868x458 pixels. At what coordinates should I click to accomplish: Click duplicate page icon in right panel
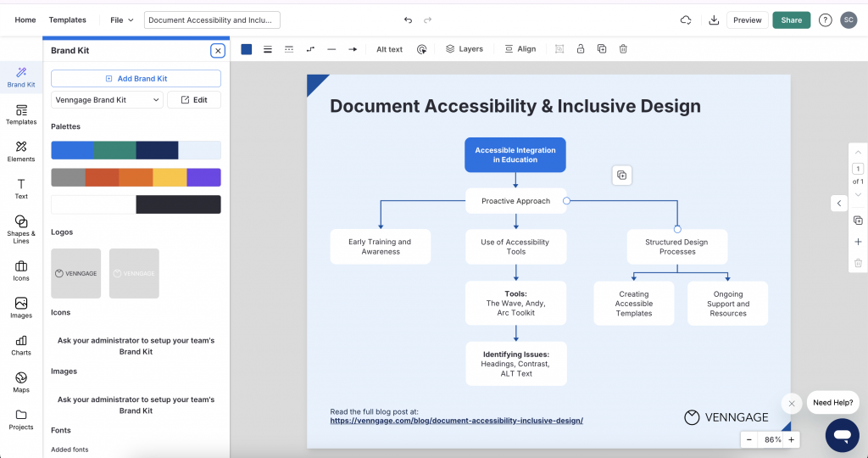[x=858, y=221]
